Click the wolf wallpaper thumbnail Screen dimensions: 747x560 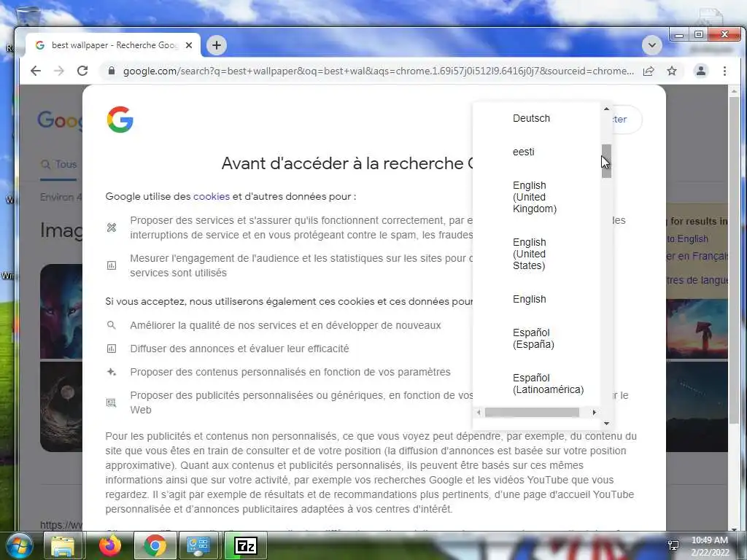[61, 311]
